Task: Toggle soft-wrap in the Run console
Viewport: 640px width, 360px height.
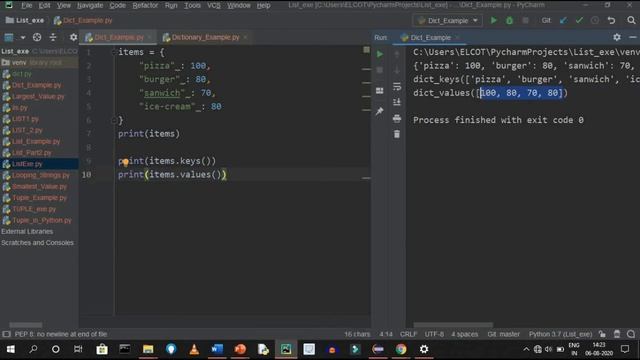Action: coord(397,86)
